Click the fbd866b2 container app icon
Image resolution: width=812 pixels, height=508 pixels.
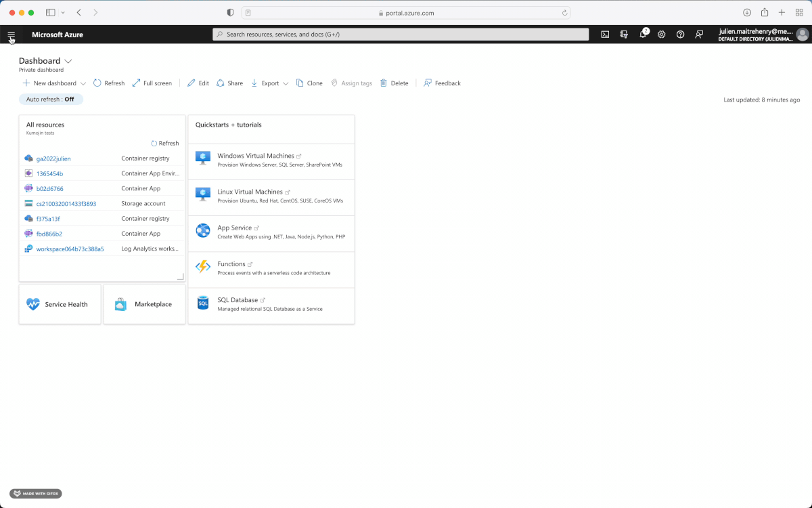(28, 233)
